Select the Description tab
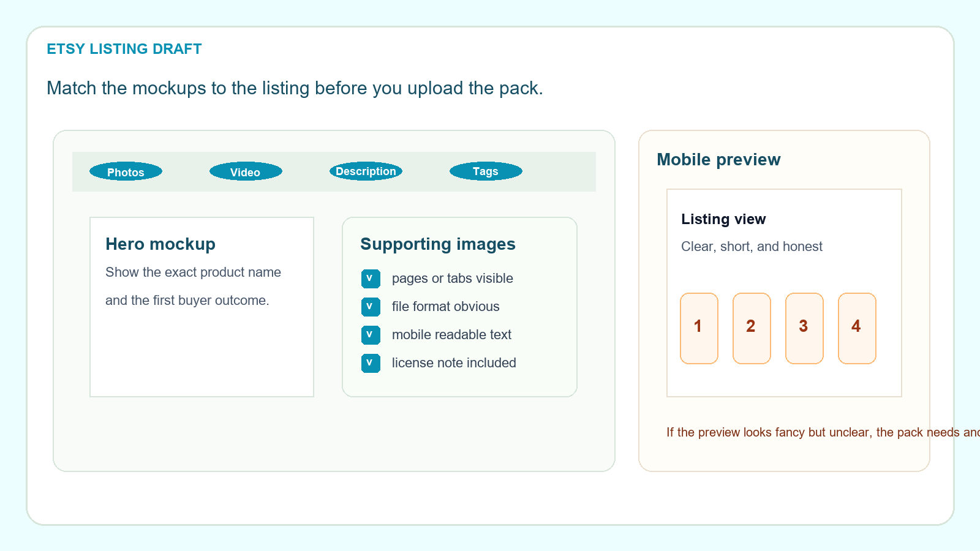980x551 pixels. (366, 171)
